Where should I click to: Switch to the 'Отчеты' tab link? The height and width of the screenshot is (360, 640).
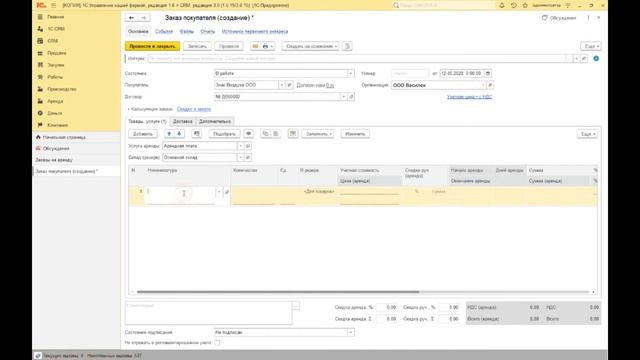tap(208, 31)
